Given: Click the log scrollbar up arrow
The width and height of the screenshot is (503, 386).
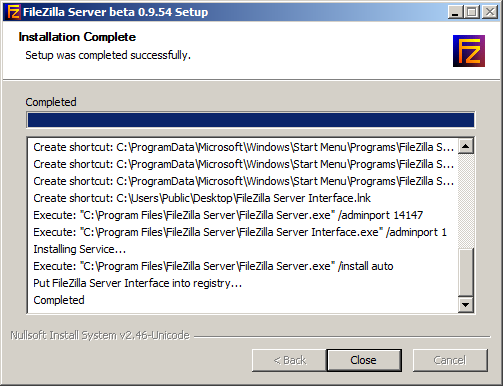Looking at the screenshot, I should [466, 146].
